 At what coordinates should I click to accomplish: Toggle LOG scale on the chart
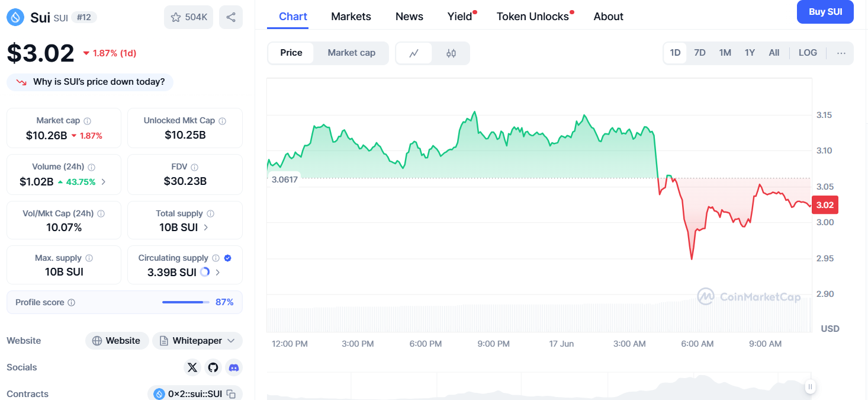click(808, 53)
